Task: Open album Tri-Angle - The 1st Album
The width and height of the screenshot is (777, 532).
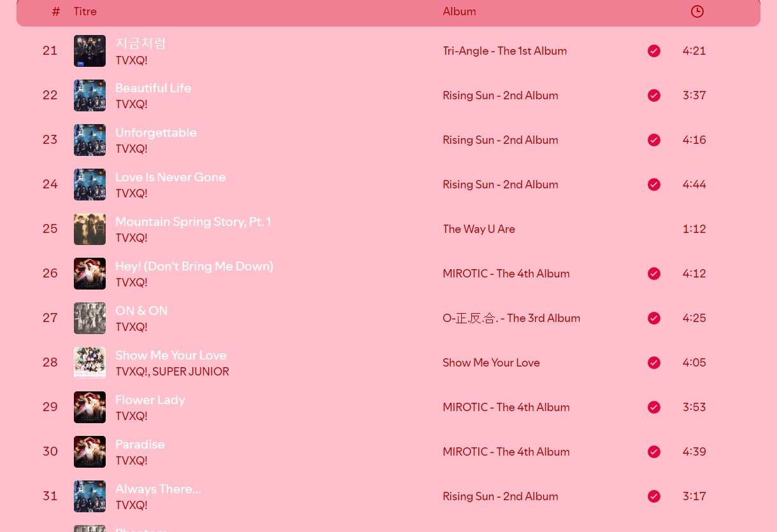Action: [x=505, y=51]
